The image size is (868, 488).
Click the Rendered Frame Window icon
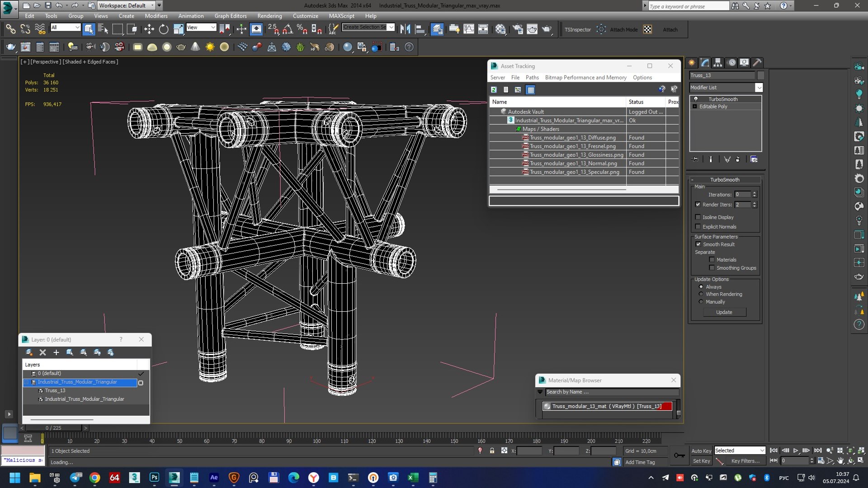tap(532, 29)
